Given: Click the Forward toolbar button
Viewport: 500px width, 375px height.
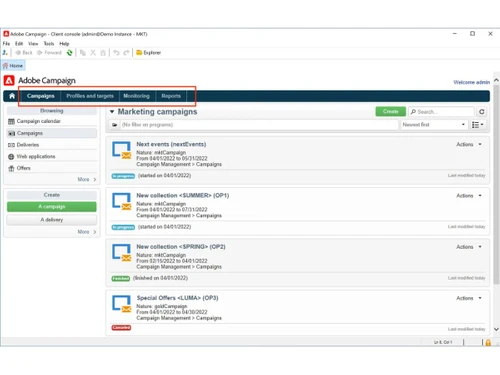Looking at the screenshot, I should [49, 53].
